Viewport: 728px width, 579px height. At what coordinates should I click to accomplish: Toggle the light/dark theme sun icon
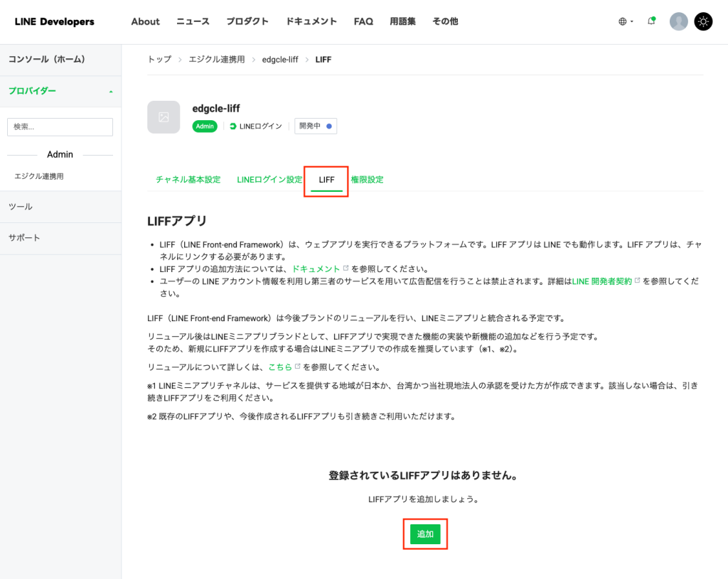703,21
